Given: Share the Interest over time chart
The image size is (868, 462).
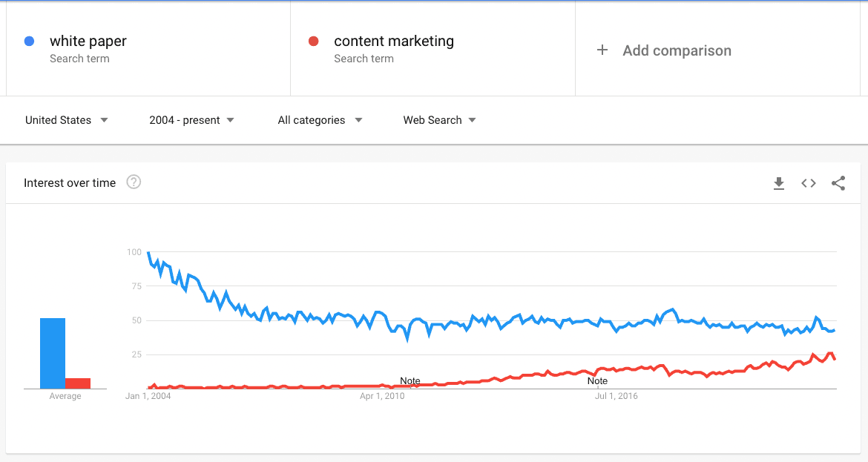Looking at the screenshot, I should (838, 183).
